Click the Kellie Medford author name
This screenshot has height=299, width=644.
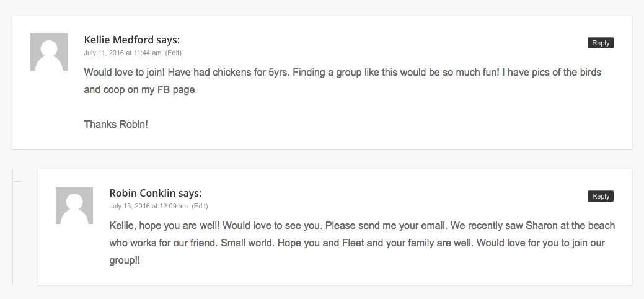tap(118, 40)
